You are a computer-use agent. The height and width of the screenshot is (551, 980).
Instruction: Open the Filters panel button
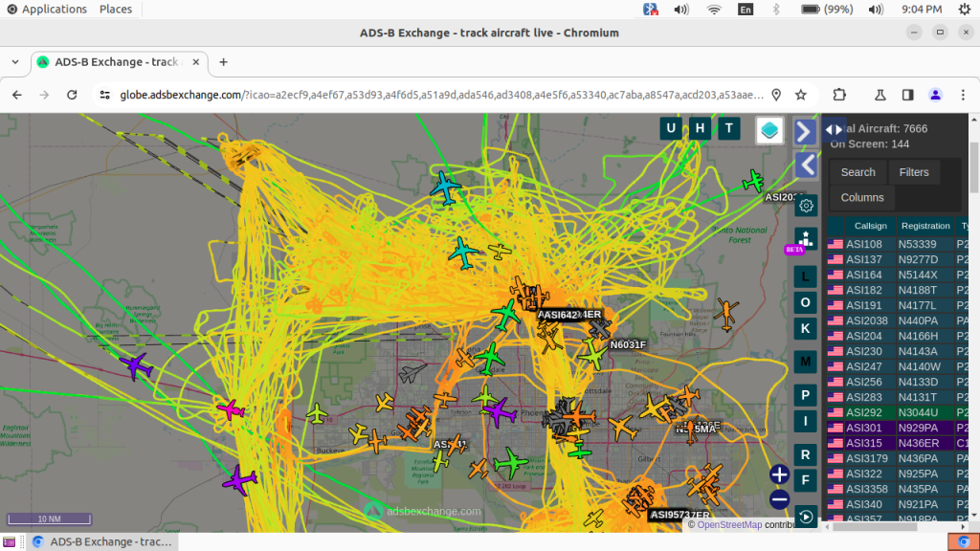click(914, 172)
